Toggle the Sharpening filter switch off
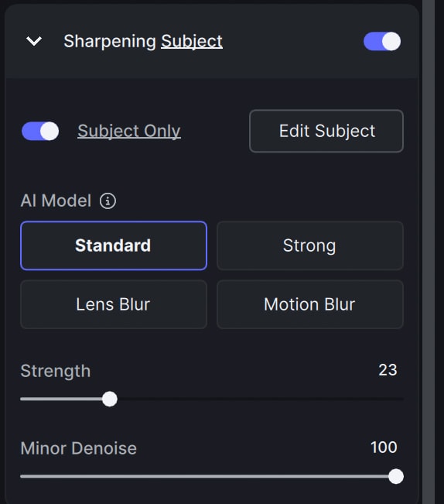 coord(382,41)
